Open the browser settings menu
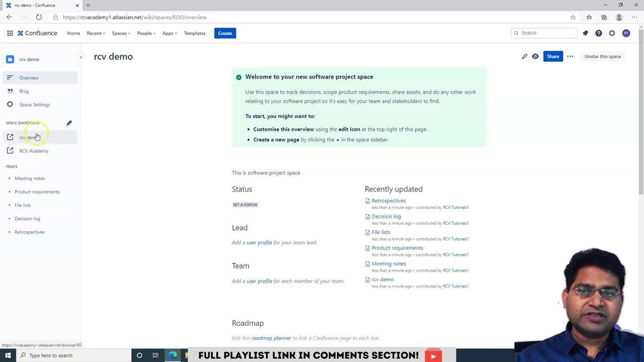The image size is (644, 362). [x=634, y=17]
